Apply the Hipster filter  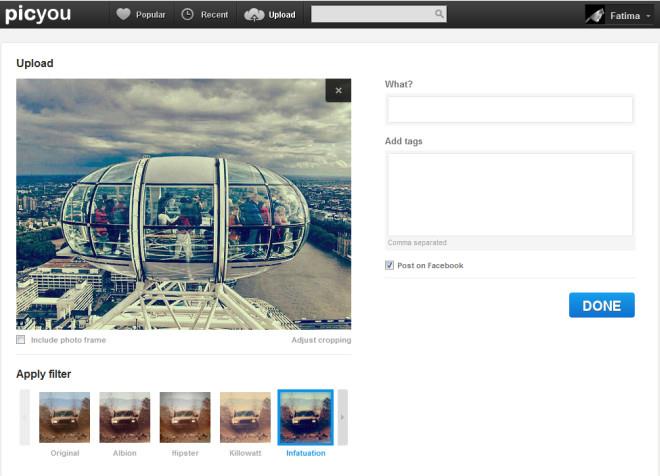[185, 417]
